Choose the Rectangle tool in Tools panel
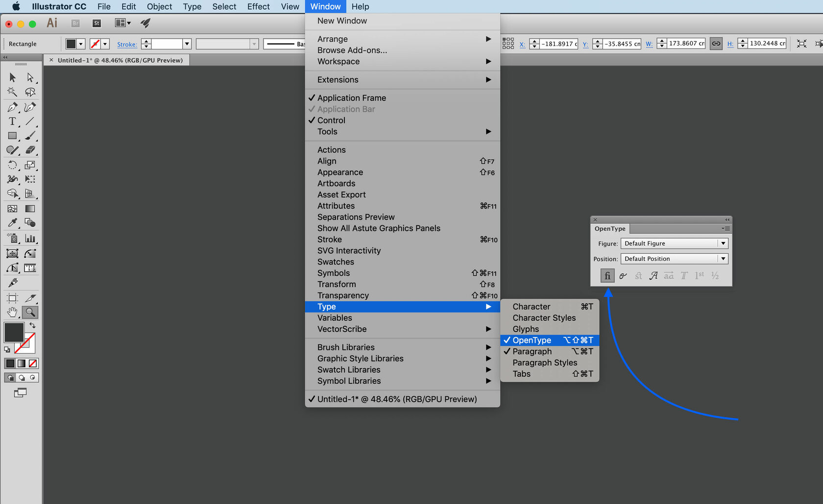 click(13, 136)
